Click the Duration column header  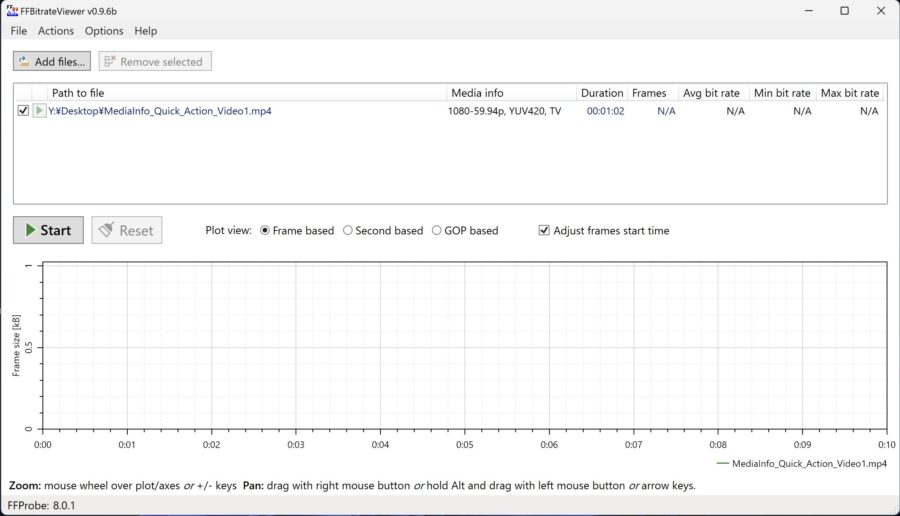602,93
